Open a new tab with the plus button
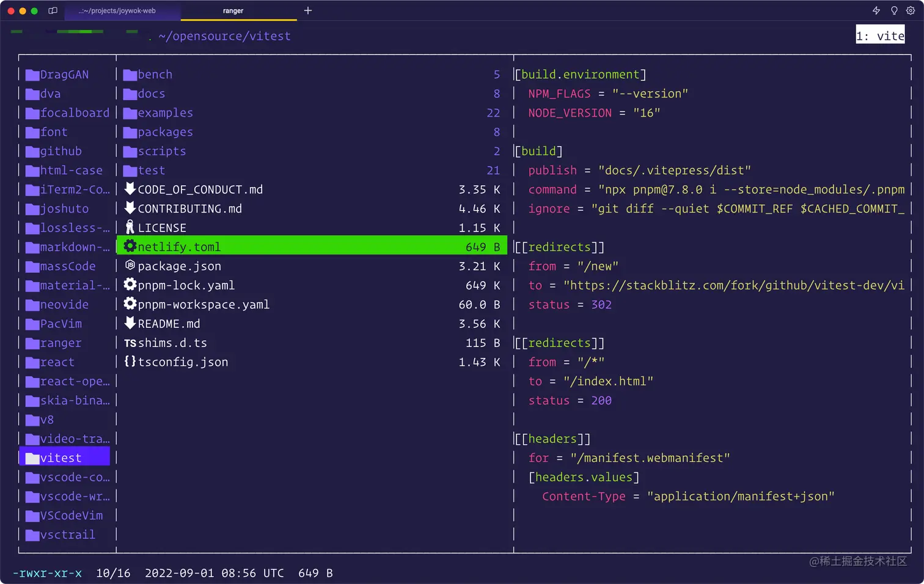This screenshot has width=924, height=584. 307,10
